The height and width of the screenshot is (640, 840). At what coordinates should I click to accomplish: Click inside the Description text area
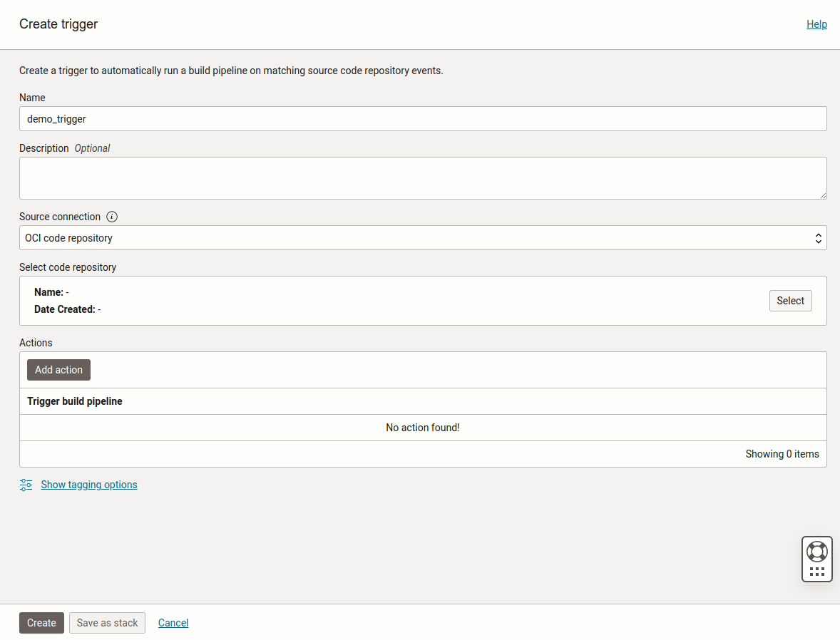[423, 178]
